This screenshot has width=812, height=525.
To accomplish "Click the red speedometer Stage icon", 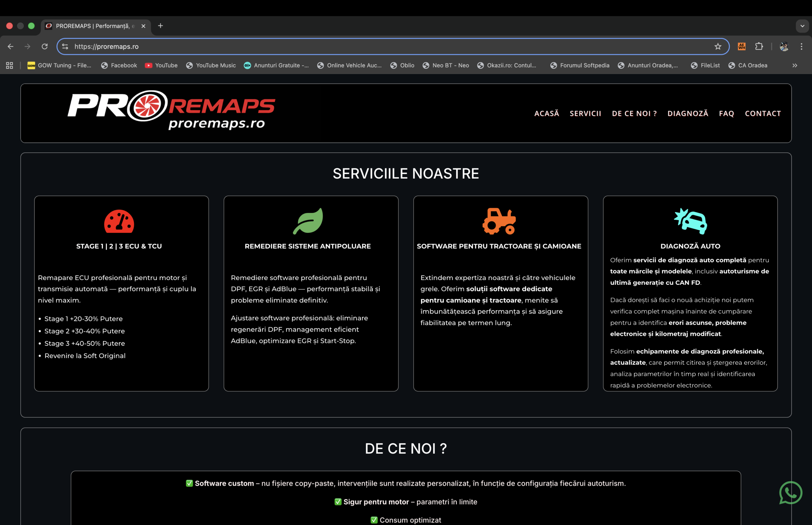I will click(x=119, y=221).
